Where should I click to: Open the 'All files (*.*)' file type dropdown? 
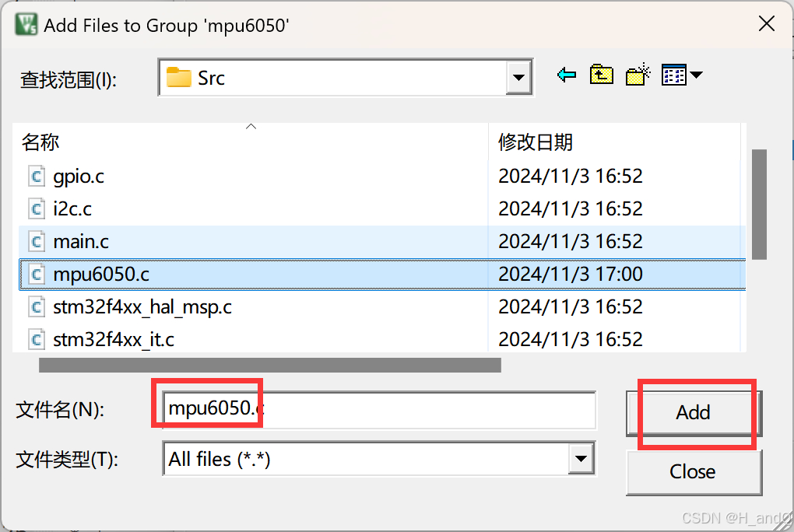(x=581, y=459)
